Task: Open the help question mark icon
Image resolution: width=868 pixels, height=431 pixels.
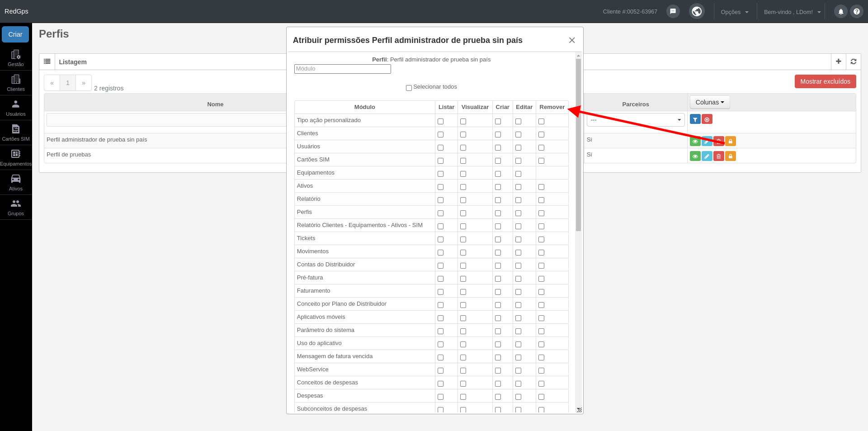Action: pos(856,12)
